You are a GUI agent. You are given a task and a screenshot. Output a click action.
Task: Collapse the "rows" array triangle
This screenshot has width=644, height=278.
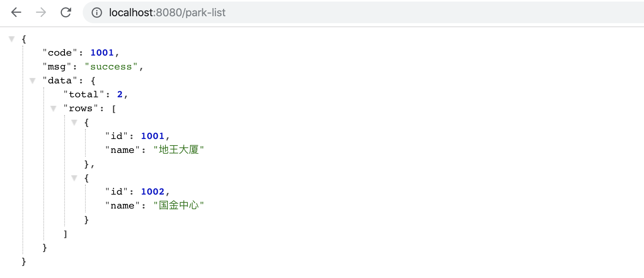click(x=53, y=108)
